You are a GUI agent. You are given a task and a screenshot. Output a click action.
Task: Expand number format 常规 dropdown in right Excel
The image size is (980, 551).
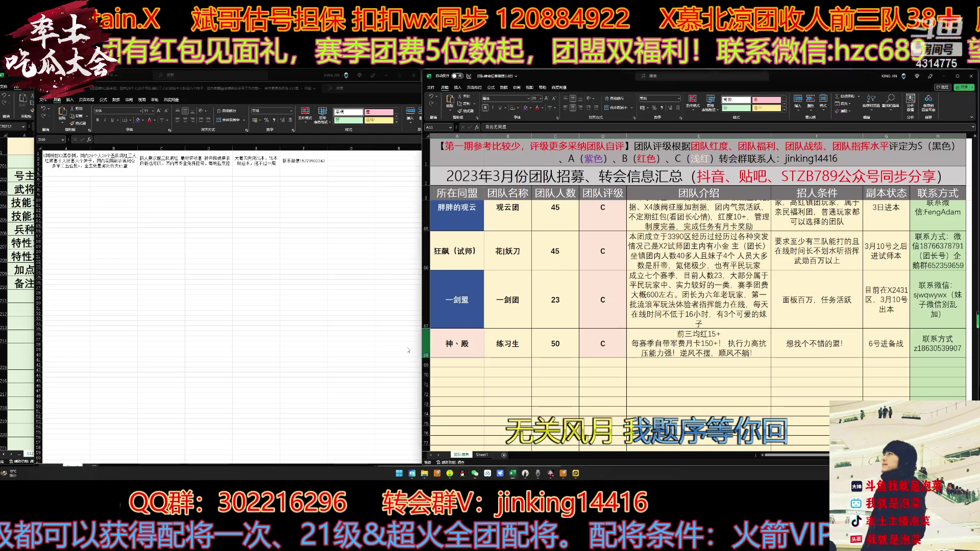click(x=679, y=98)
